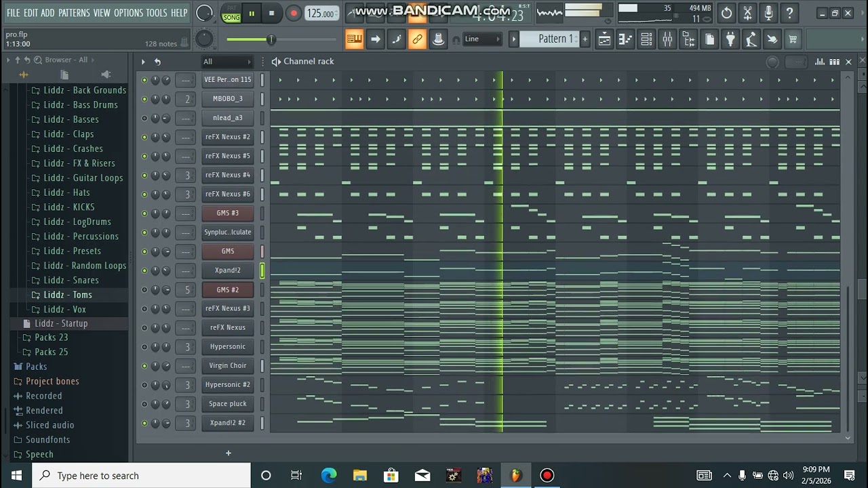Screen dimensions: 868x488
Task: Open the mixer view icon
Action: point(667,39)
